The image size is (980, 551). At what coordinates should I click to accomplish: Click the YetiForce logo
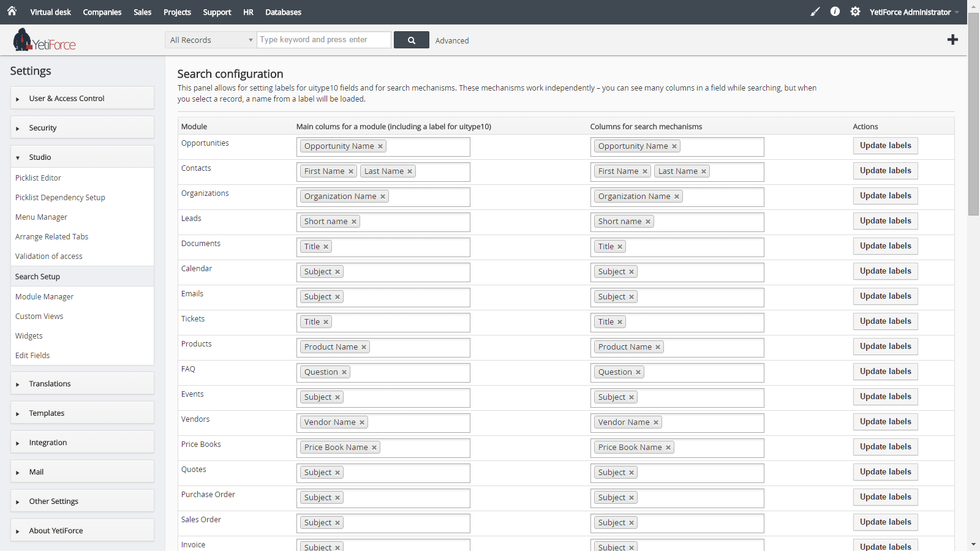click(45, 40)
